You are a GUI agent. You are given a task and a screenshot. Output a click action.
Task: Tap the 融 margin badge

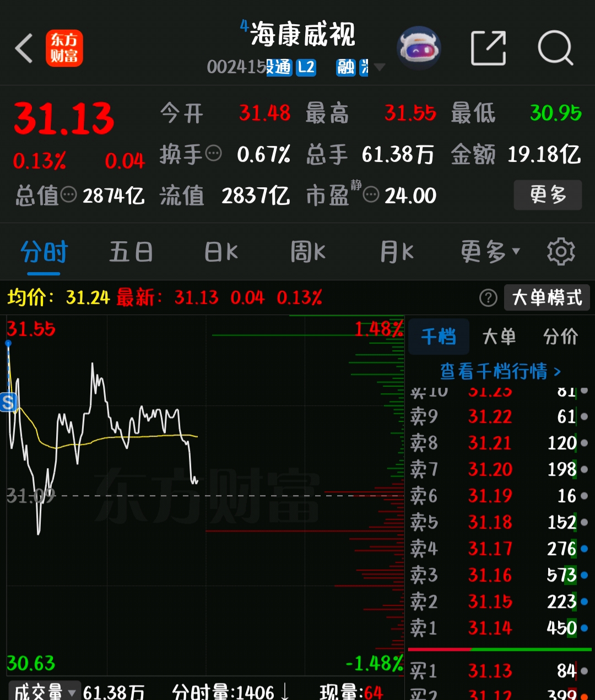point(346,67)
